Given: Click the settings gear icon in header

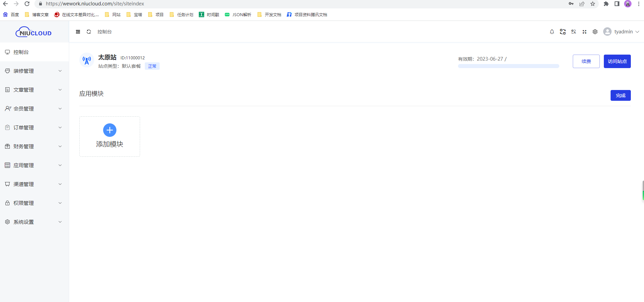Looking at the screenshot, I should click(595, 32).
